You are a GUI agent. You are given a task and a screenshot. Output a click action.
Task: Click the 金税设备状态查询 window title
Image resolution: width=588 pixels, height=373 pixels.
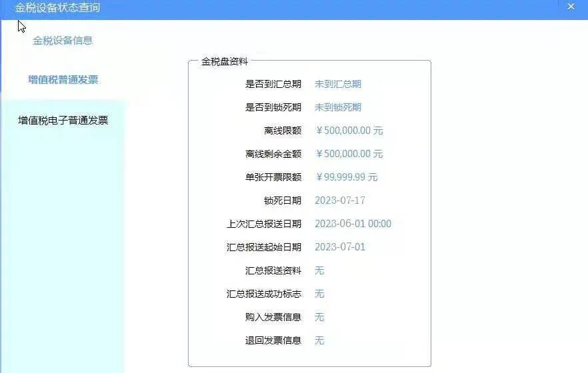(57, 7)
